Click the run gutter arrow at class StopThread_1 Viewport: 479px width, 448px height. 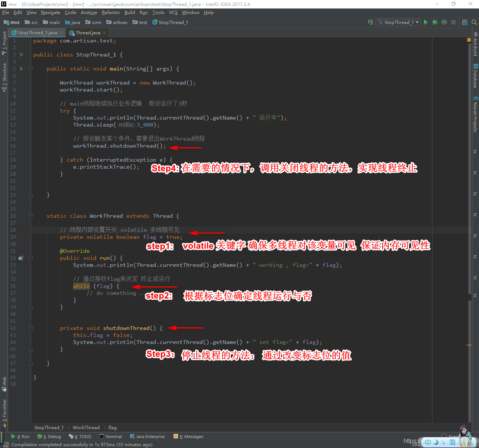(x=21, y=54)
